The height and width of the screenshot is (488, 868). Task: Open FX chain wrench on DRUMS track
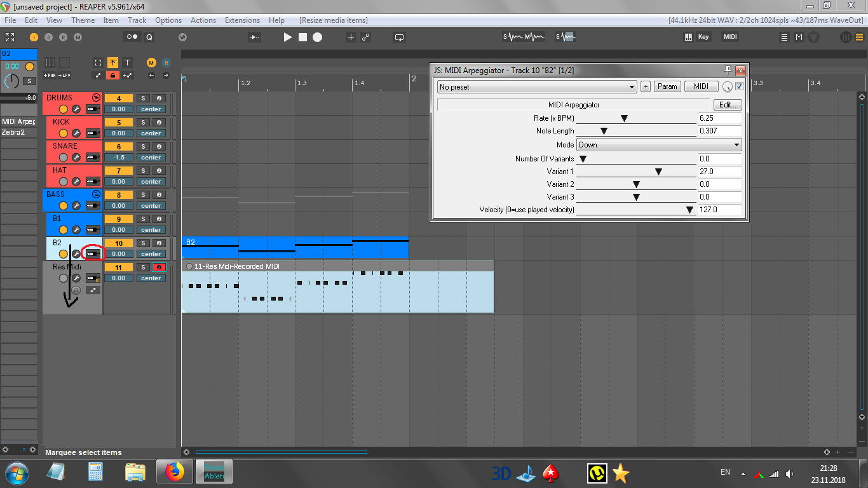(76, 109)
